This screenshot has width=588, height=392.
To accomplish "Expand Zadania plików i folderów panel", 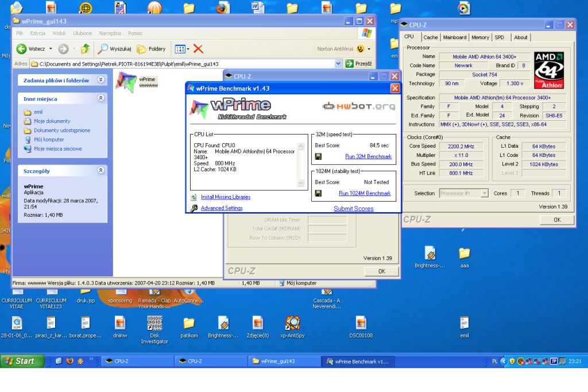I will (x=100, y=79).
